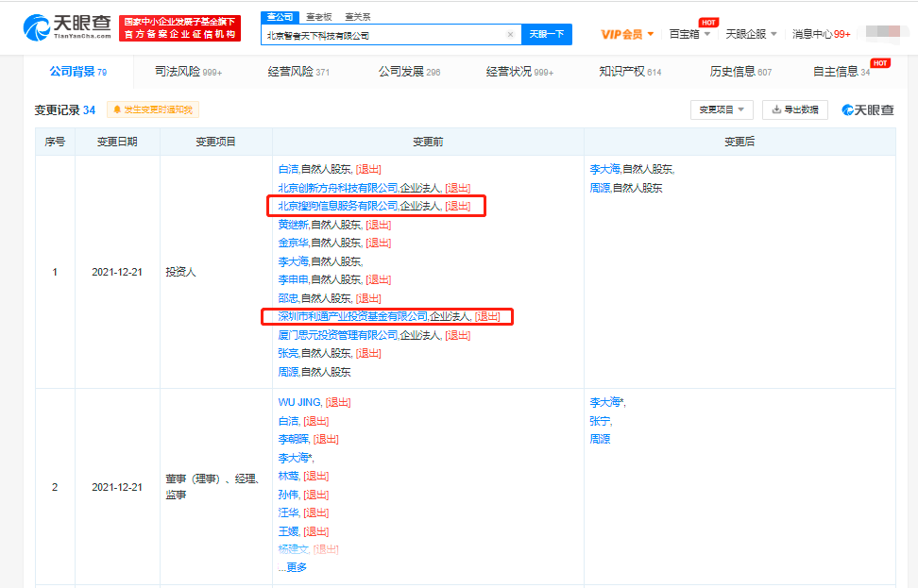
Task: Open 王媛 director link
Action: (x=288, y=531)
